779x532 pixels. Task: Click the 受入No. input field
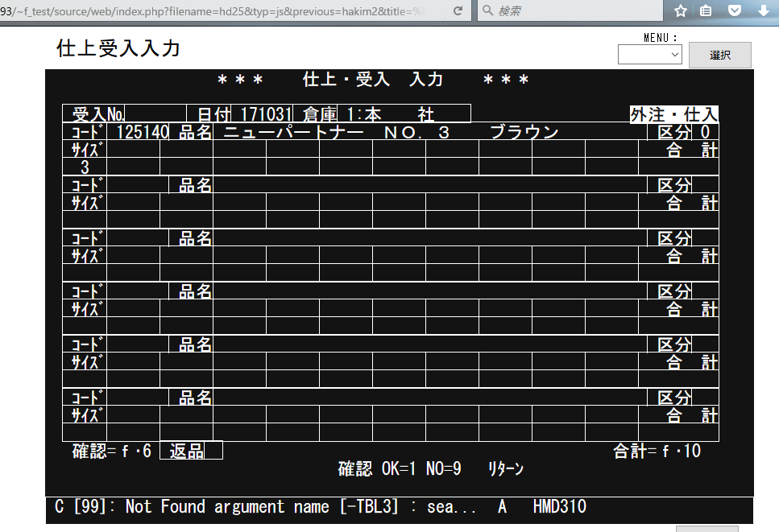155,114
